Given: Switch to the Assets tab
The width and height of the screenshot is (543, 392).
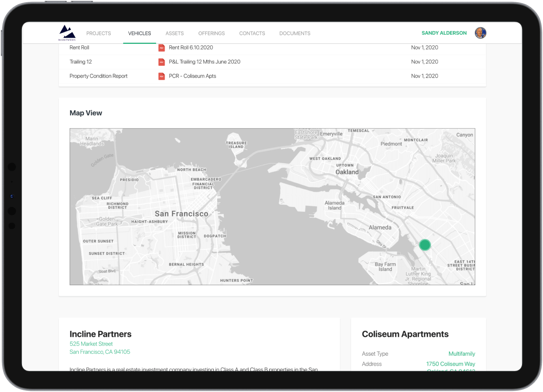Looking at the screenshot, I should point(175,33).
